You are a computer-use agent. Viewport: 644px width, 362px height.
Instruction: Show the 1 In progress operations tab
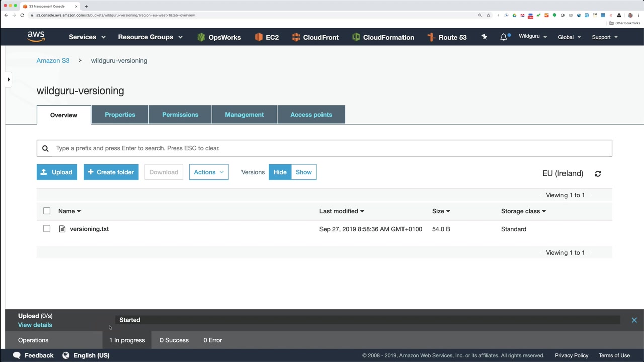point(127,340)
